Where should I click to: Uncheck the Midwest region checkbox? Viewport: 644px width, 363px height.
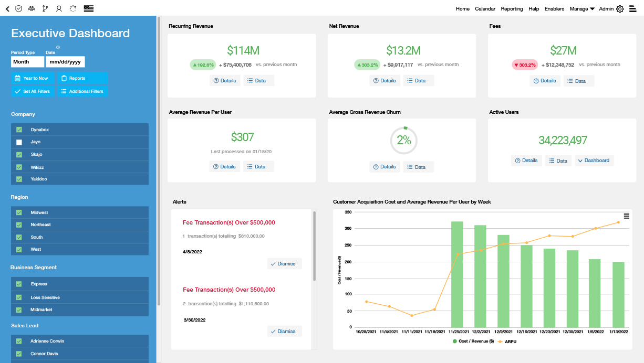(x=19, y=212)
